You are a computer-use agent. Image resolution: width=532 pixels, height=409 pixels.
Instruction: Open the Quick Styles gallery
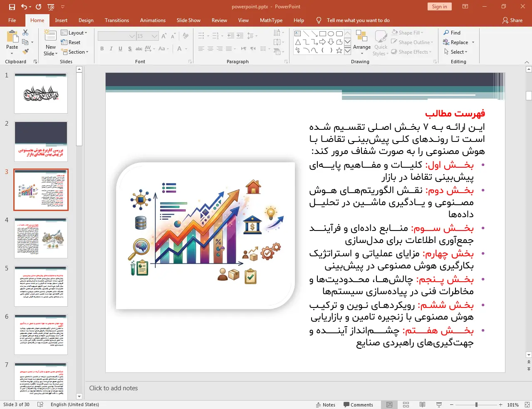click(x=381, y=43)
